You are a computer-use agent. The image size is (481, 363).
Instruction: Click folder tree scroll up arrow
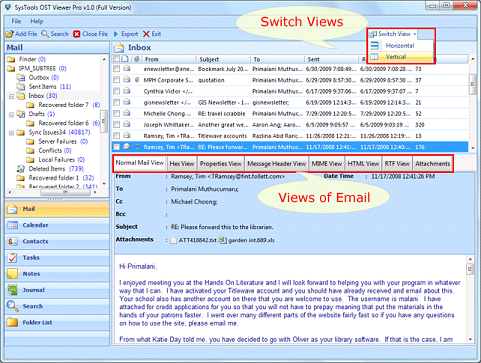coord(104,59)
